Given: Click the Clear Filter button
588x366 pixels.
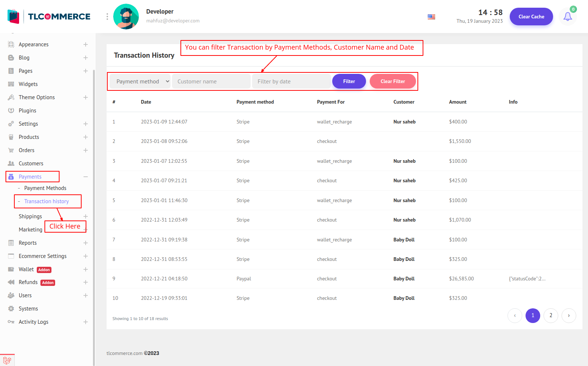Looking at the screenshot, I should [392, 81].
